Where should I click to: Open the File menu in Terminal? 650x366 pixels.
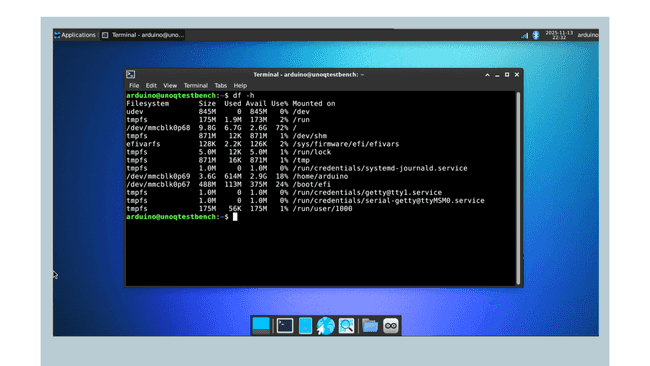tap(134, 85)
